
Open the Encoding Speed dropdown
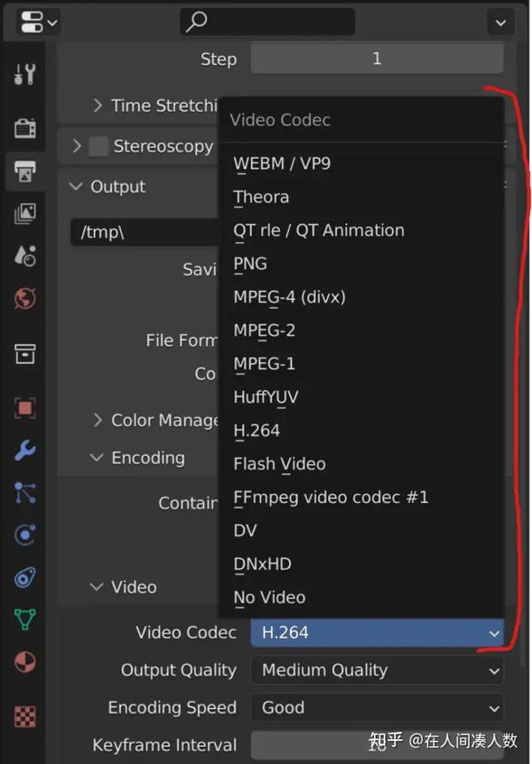pyautogui.click(x=377, y=708)
